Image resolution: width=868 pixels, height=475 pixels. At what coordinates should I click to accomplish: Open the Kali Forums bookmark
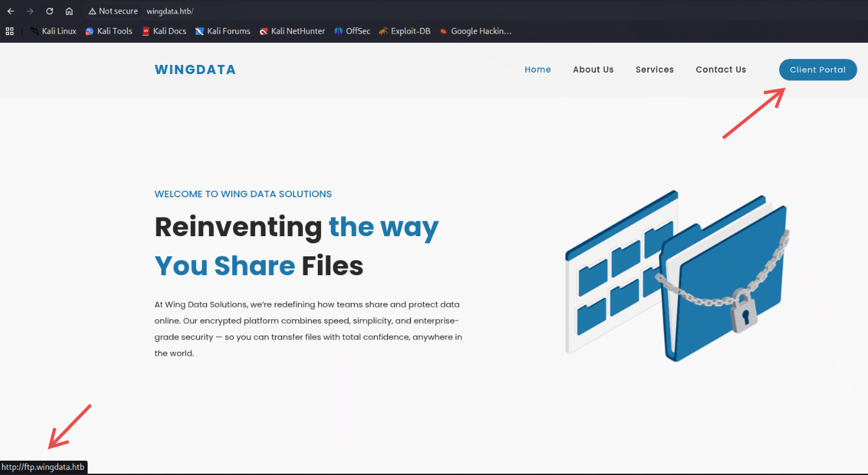tap(223, 31)
